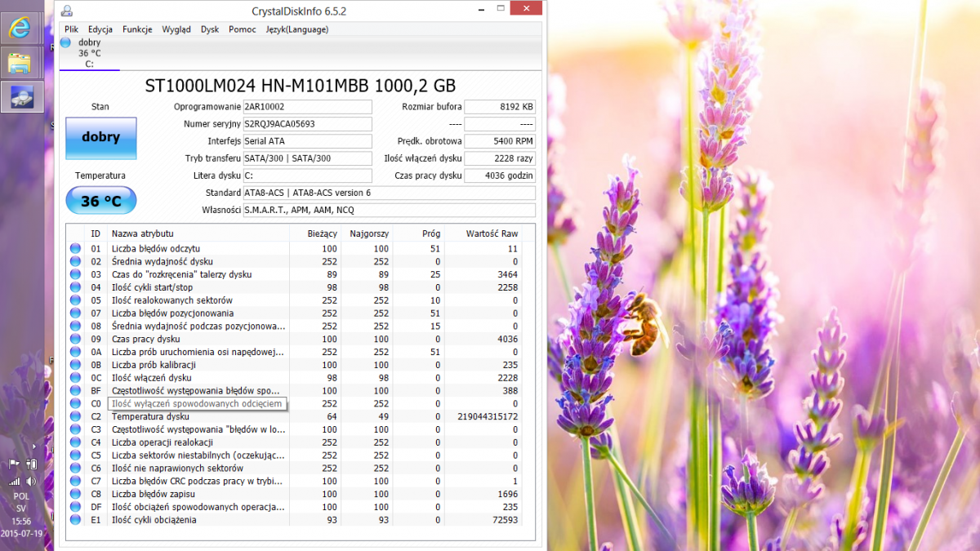Viewport: 980px width, 551px height.
Task: Open the Action Center flag icon
Action: click(x=14, y=464)
